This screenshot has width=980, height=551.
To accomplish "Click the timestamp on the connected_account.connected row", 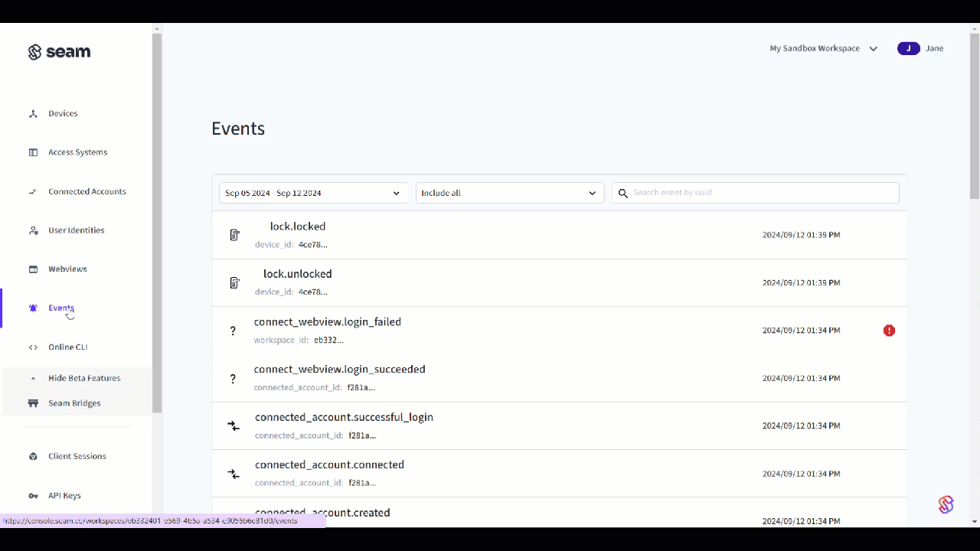I will coord(801,474).
